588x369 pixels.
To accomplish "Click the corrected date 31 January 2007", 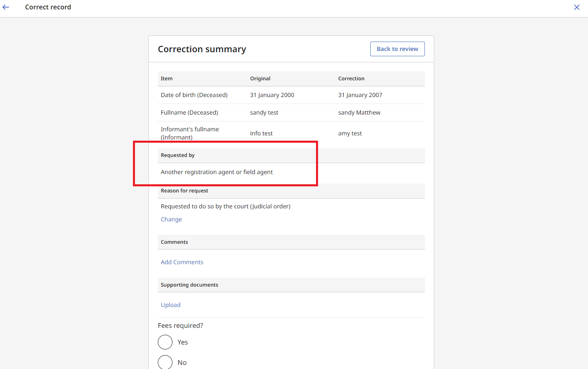I will [360, 95].
